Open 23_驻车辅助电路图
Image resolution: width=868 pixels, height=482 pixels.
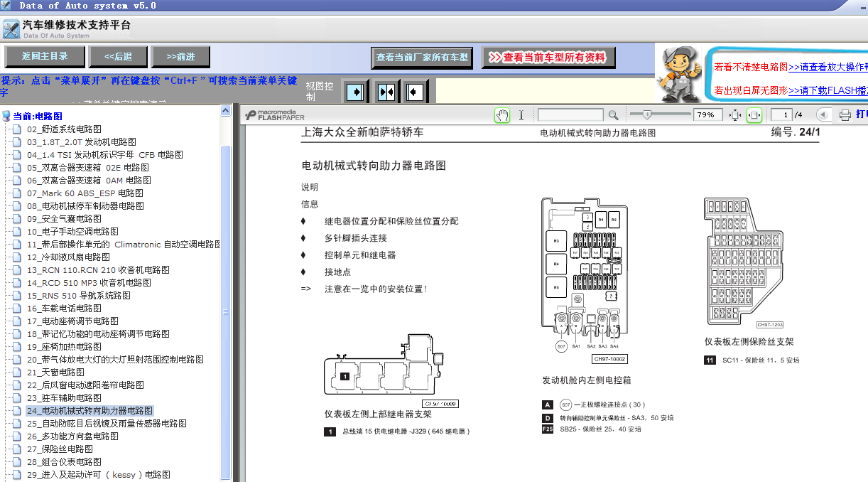coord(64,397)
